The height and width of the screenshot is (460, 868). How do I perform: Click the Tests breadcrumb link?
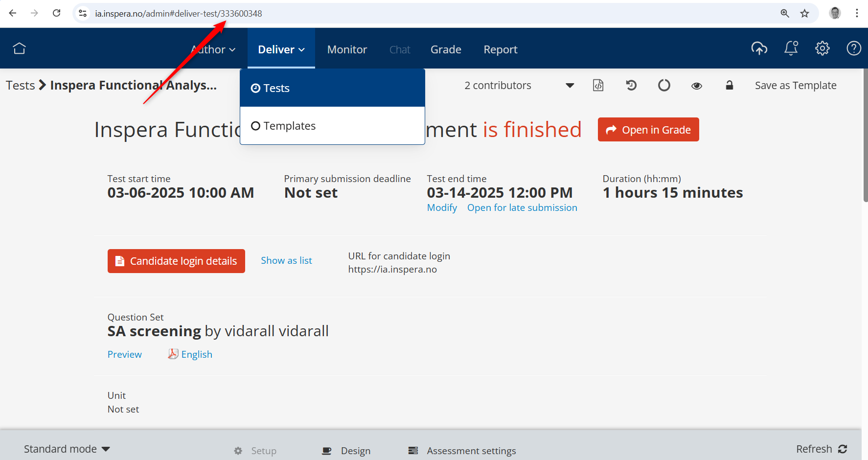pos(20,85)
